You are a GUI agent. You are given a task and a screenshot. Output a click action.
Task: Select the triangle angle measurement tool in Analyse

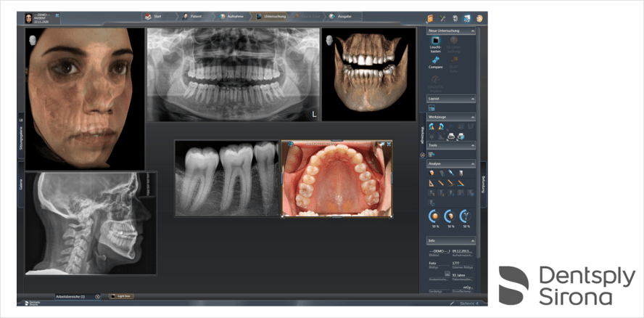[x=432, y=184]
